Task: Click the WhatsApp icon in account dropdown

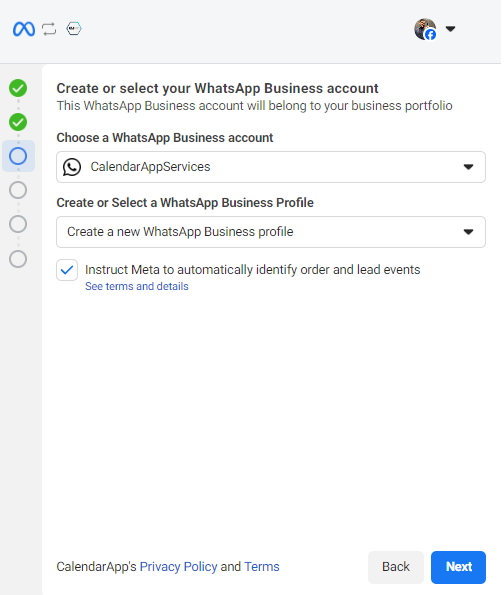Action: 72,167
